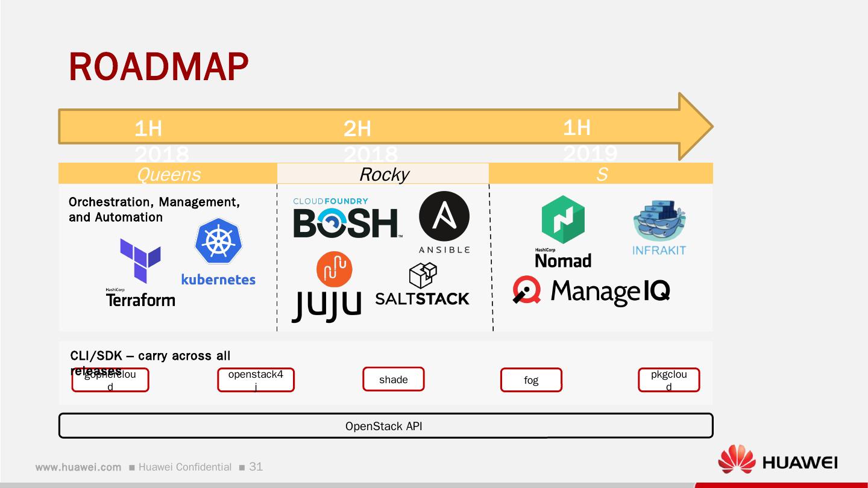Click the shade SDK box
Screen dimensions: 868x488
tap(393, 380)
